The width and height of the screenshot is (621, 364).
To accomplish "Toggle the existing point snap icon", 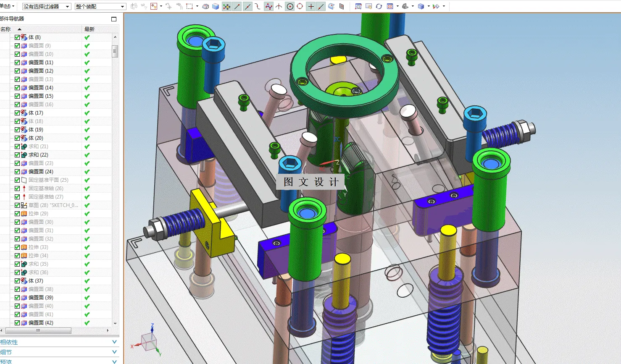I will [x=311, y=6].
